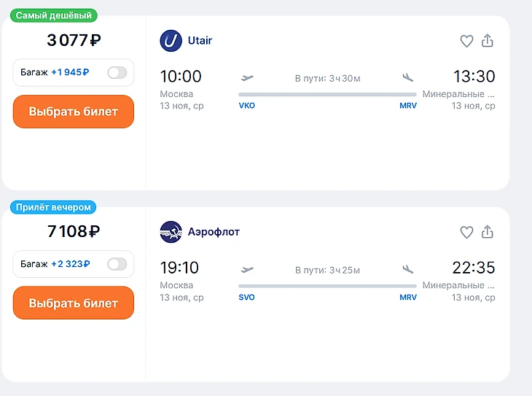Click landing plane icon on Аэрофлот flight
This screenshot has height=396, width=532.
coord(407,269)
